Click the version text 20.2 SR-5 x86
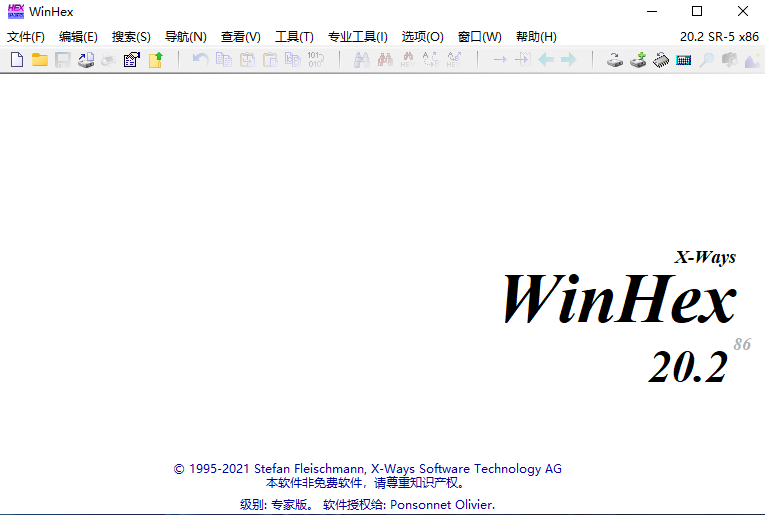Screen dimensions: 765x515 point(719,37)
